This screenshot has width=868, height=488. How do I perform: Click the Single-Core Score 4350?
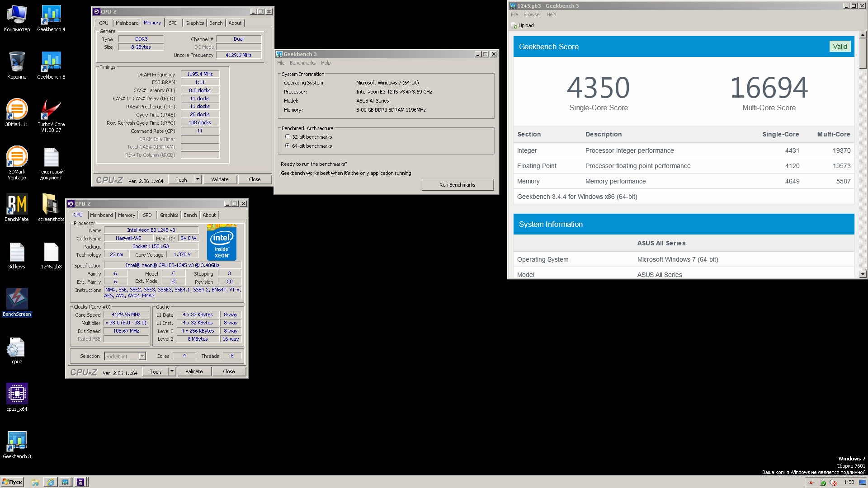click(x=598, y=88)
